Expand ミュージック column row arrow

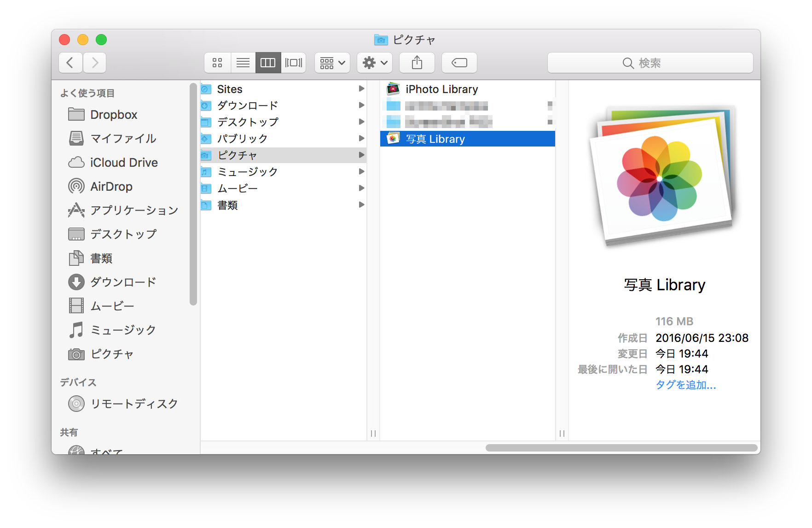pos(361,171)
